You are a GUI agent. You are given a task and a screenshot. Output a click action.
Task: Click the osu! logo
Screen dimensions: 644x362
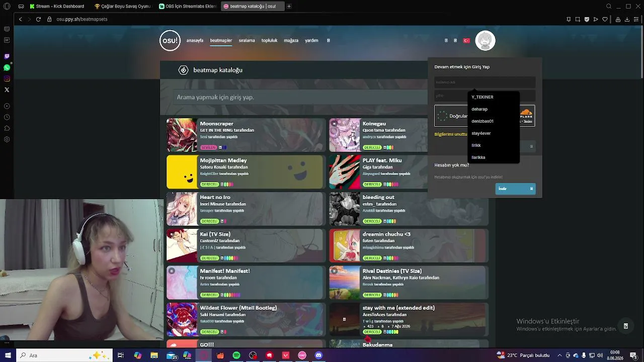(x=170, y=41)
